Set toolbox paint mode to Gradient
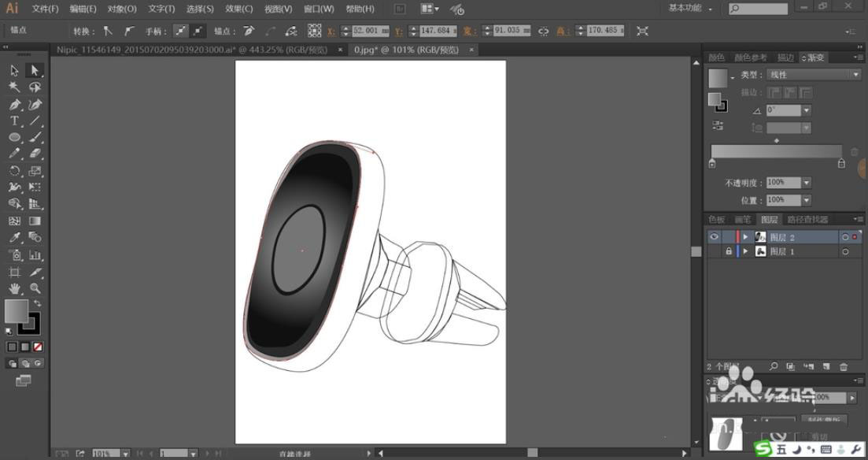Screen dimensions: 868x460 [25, 347]
